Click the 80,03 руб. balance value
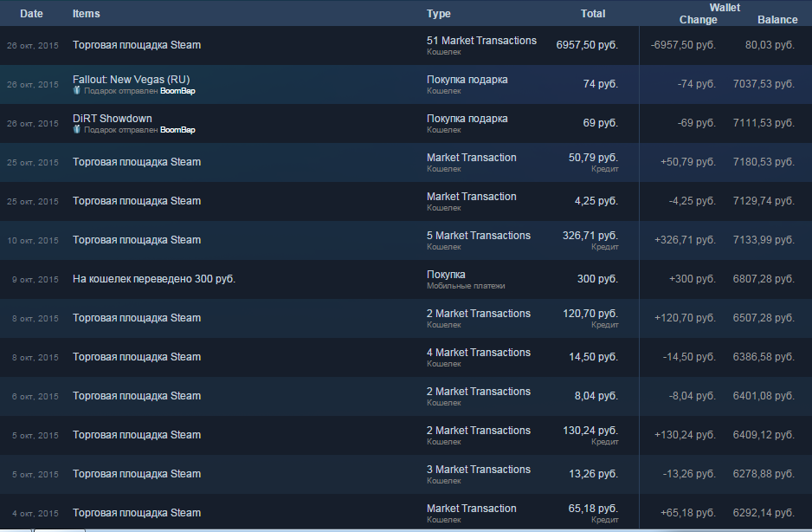Viewport: 812px width, 532px height. tap(770, 45)
